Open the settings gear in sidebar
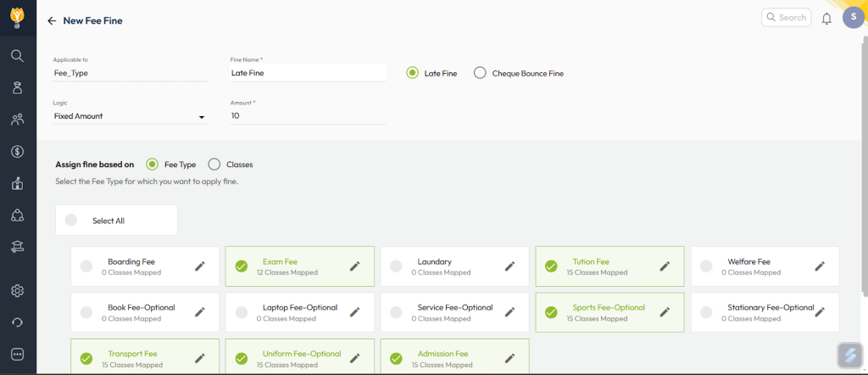This screenshot has height=375, width=868. click(x=17, y=291)
